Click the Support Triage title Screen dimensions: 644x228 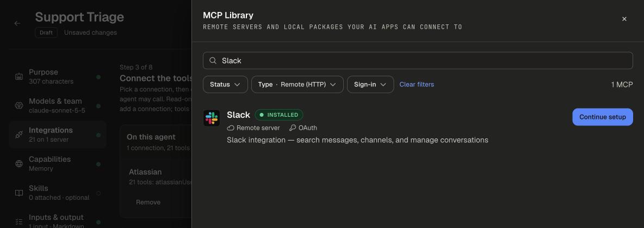click(x=79, y=17)
